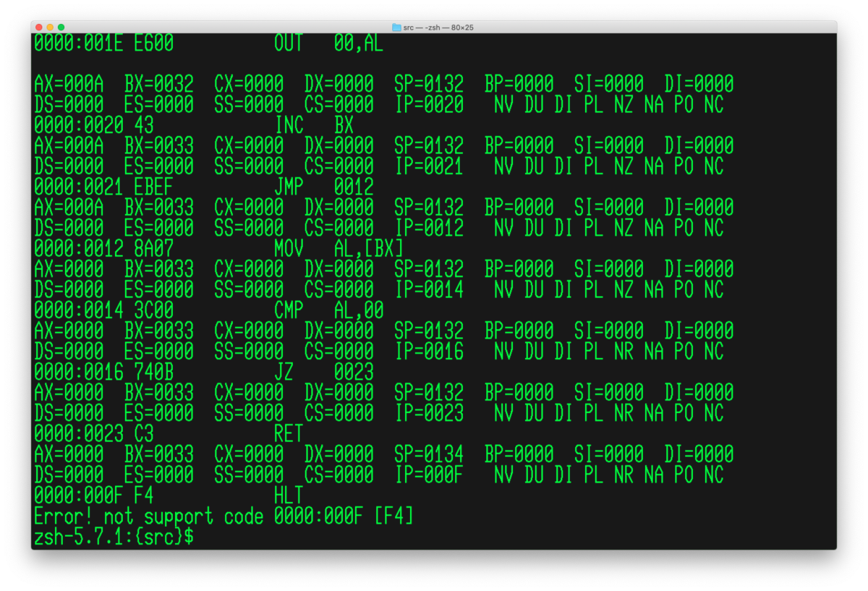This screenshot has height=591, width=868.
Task: Zoom the terminal with the green button
Action: click(61, 27)
